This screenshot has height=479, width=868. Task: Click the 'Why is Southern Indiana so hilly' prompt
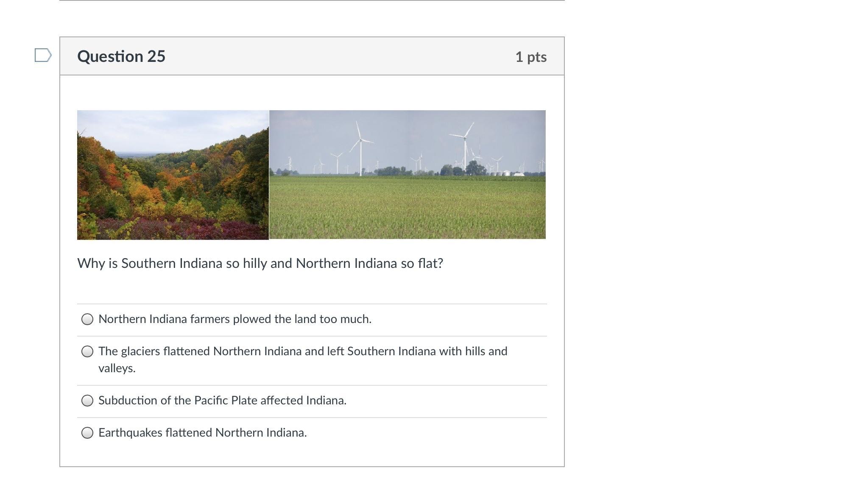[260, 263]
